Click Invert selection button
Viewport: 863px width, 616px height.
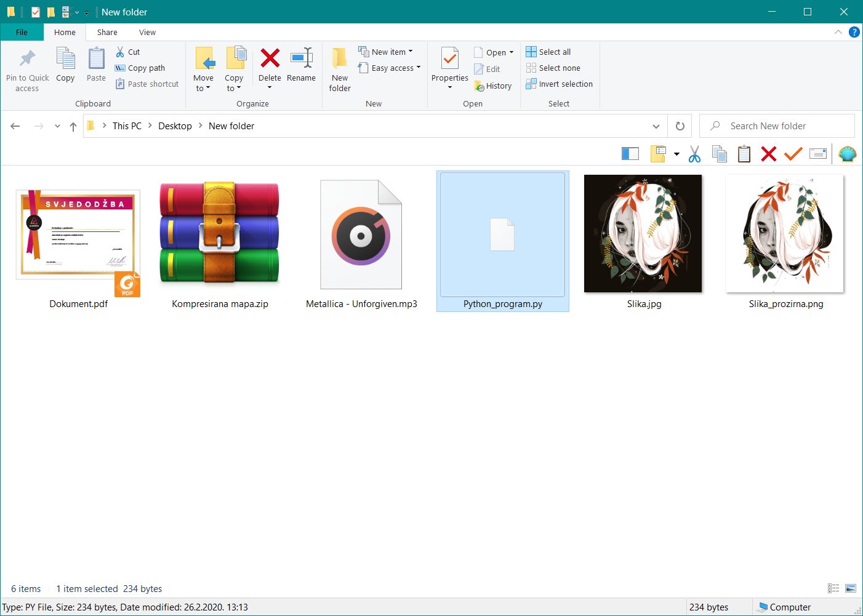pos(560,84)
